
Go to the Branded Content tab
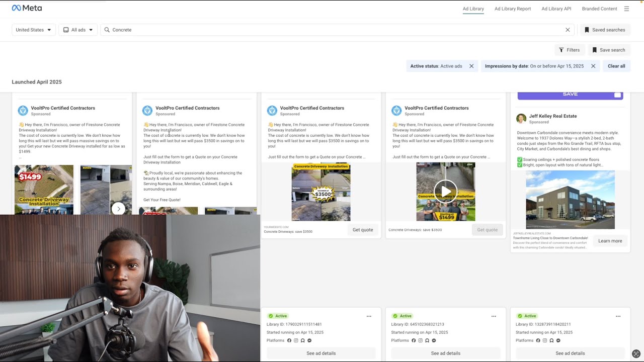600,9
